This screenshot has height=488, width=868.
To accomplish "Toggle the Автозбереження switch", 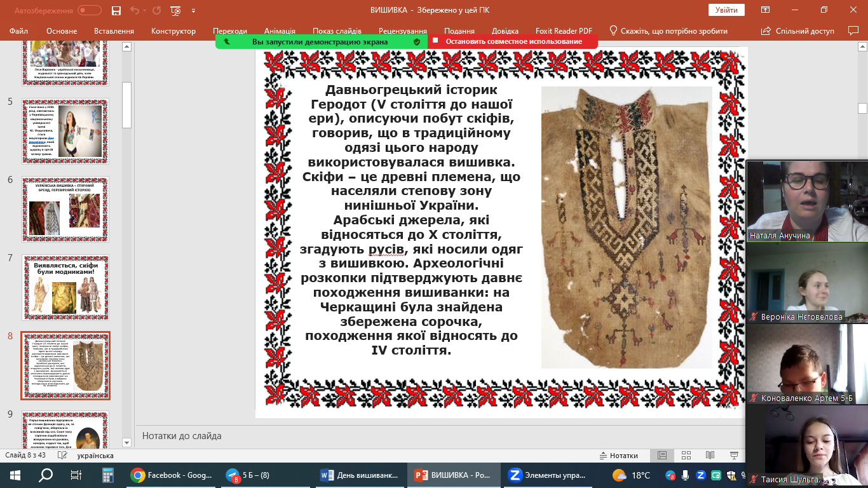I will coord(90,10).
